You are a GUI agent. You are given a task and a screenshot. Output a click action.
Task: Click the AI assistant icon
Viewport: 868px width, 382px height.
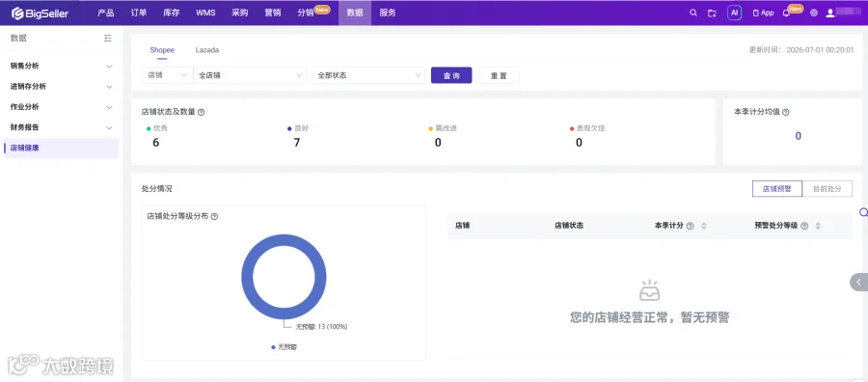point(734,13)
